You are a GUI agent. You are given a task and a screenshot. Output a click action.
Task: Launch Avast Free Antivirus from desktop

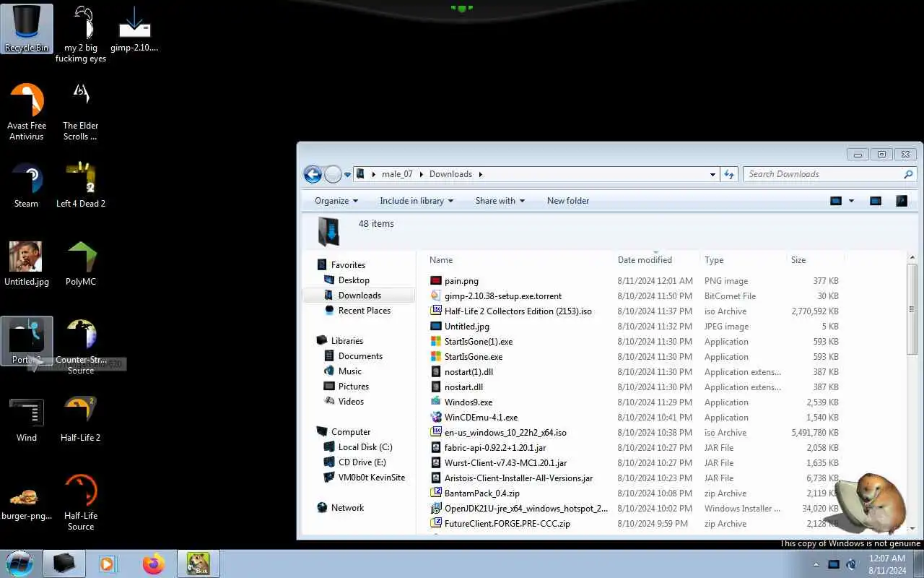(x=27, y=111)
